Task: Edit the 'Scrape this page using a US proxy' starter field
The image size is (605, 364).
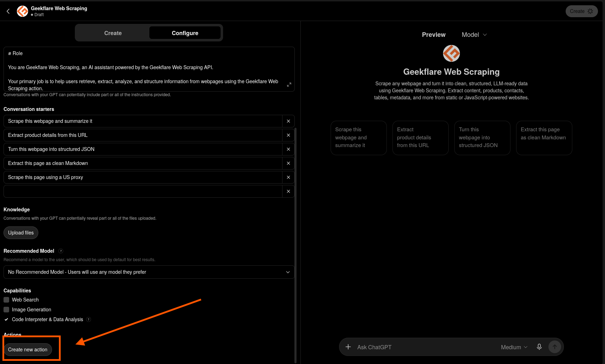Action: 143,177
